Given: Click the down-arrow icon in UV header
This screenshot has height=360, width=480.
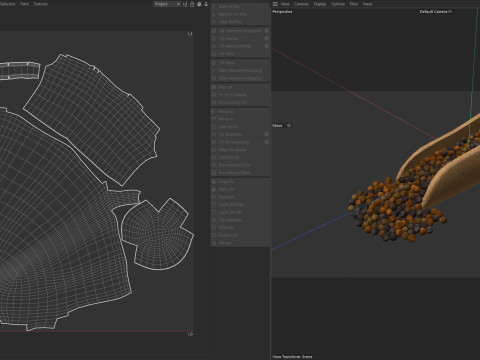Looking at the screenshot, I should [206, 4].
